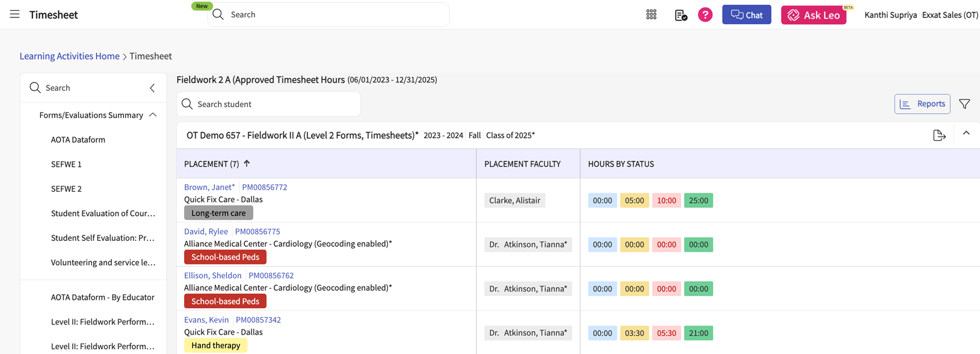Collapse the OT Demo 657 course section

pos(966,134)
